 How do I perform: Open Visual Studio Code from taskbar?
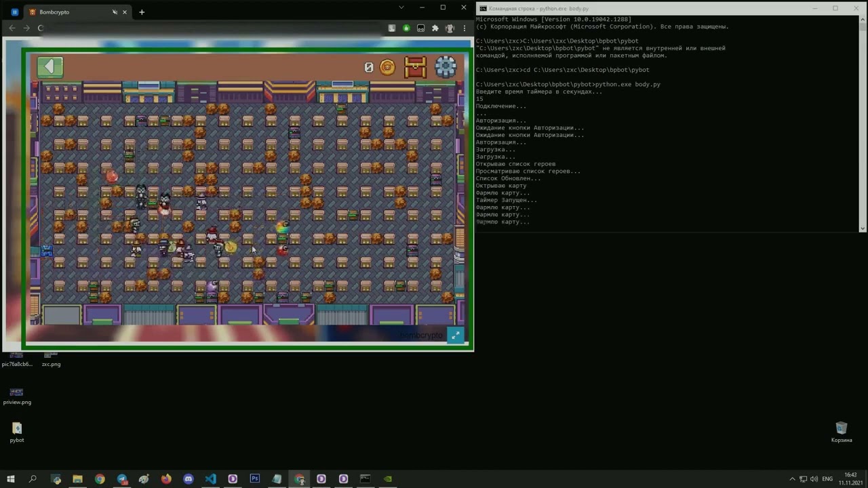[x=210, y=479]
